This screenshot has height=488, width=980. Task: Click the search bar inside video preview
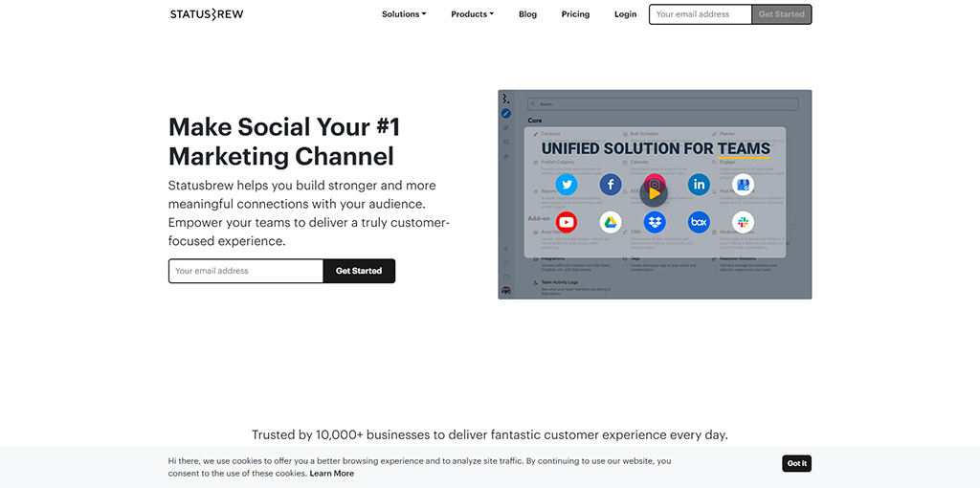(663, 104)
